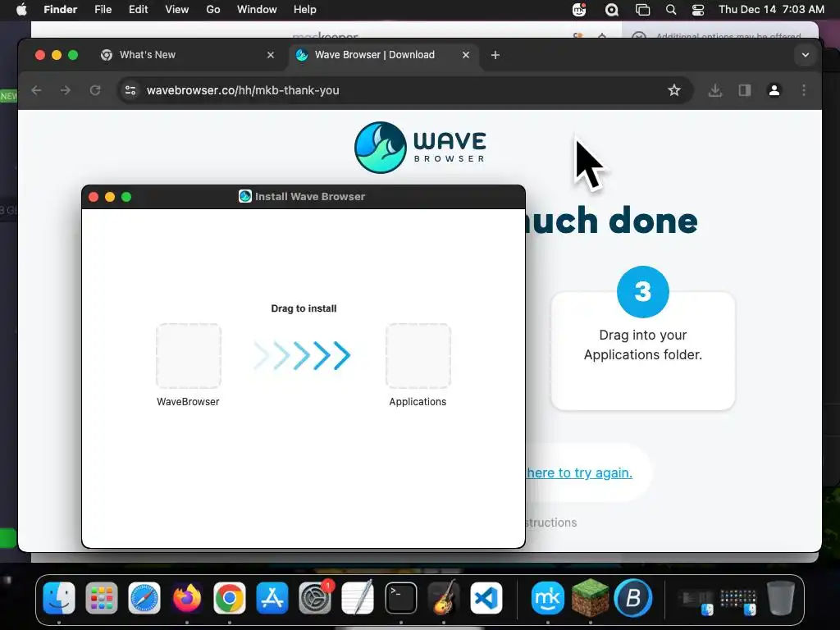Click the WaveBrowser icon placeholder
This screenshot has width=840, height=630.
coord(189,356)
